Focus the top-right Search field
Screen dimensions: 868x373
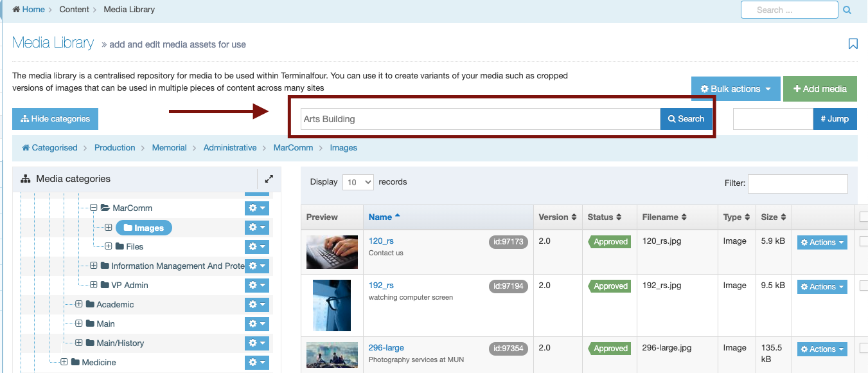click(790, 10)
